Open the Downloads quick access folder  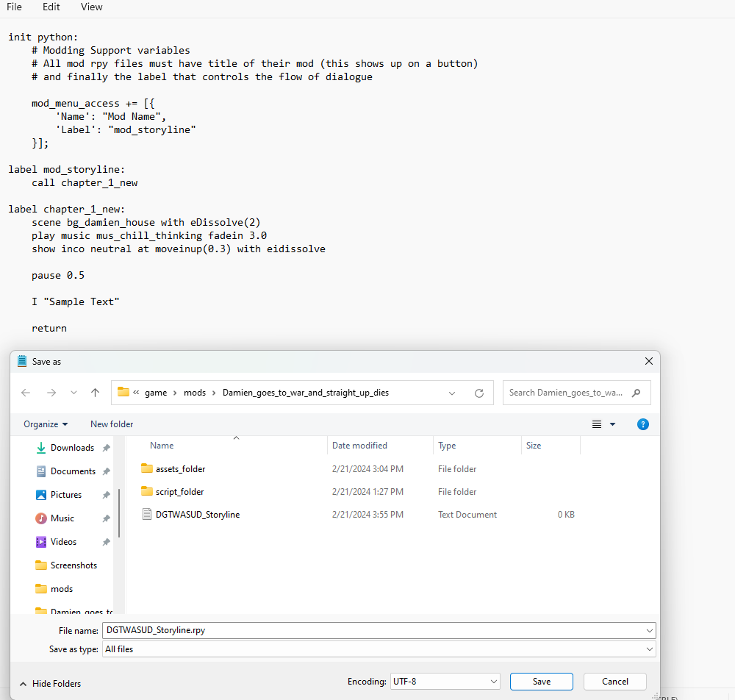[x=72, y=448]
